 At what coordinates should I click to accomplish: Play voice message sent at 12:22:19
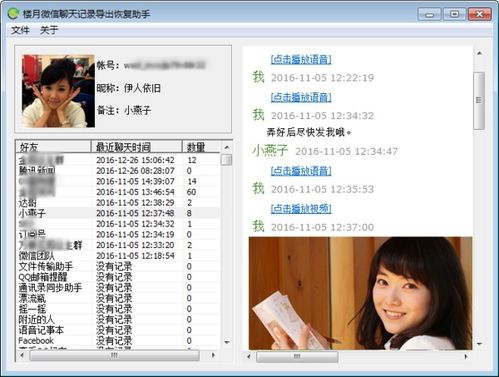(x=301, y=97)
